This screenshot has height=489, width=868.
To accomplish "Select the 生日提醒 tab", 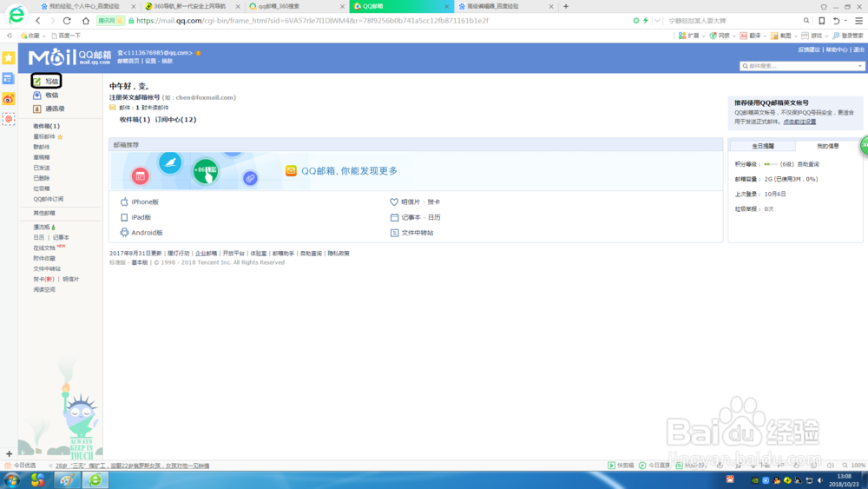I will [763, 146].
